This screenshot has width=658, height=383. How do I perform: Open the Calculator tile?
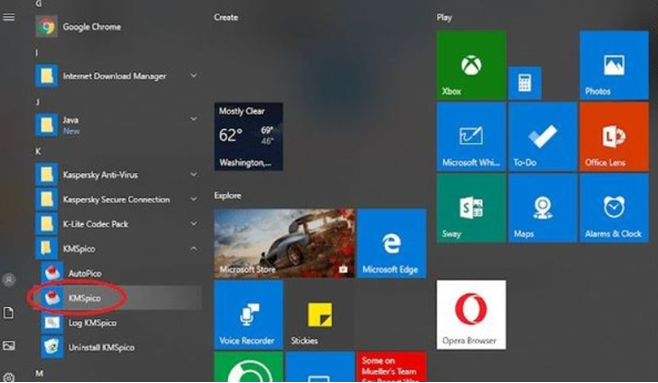pyautogui.click(x=525, y=83)
